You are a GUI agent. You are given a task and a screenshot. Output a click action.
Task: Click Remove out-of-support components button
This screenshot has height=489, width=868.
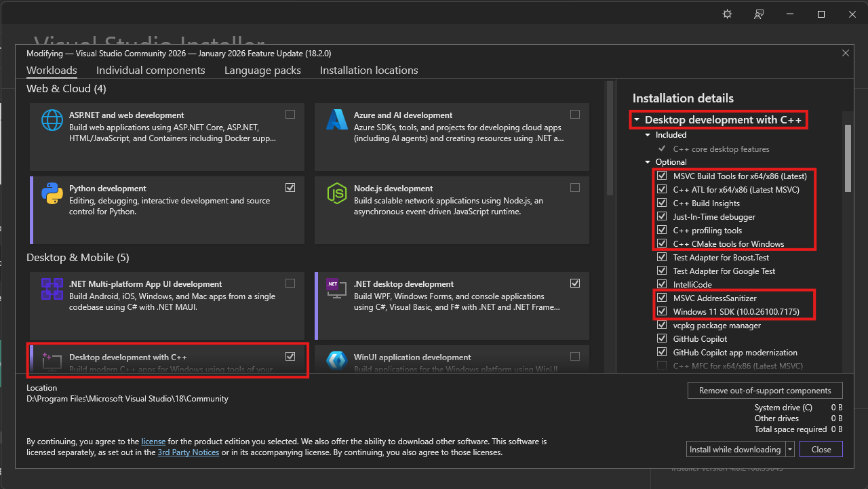tap(766, 391)
